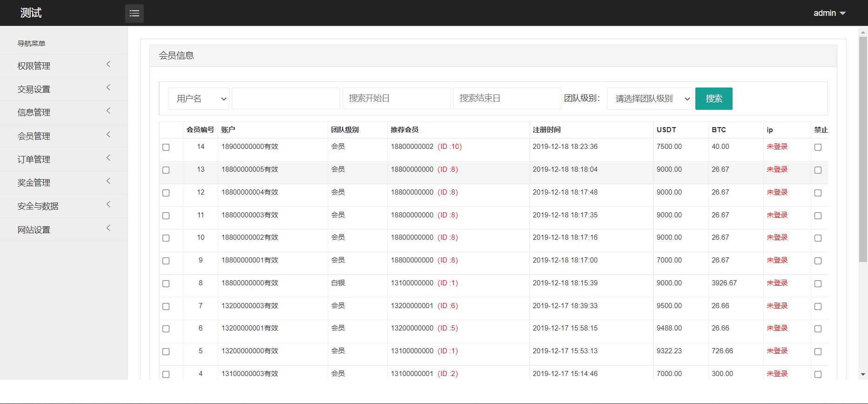
Task: Click account 18800000005有效
Action: (250, 169)
